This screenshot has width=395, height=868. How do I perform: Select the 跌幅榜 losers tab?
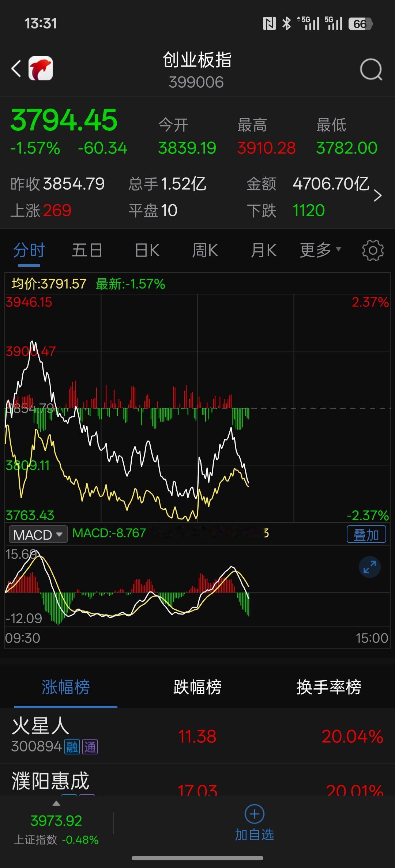197,687
